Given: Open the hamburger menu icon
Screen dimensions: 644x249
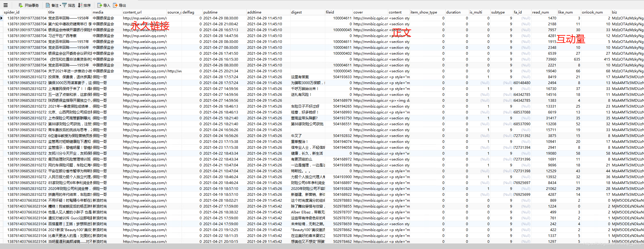Looking at the screenshot, I should pyautogui.click(x=5, y=5).
